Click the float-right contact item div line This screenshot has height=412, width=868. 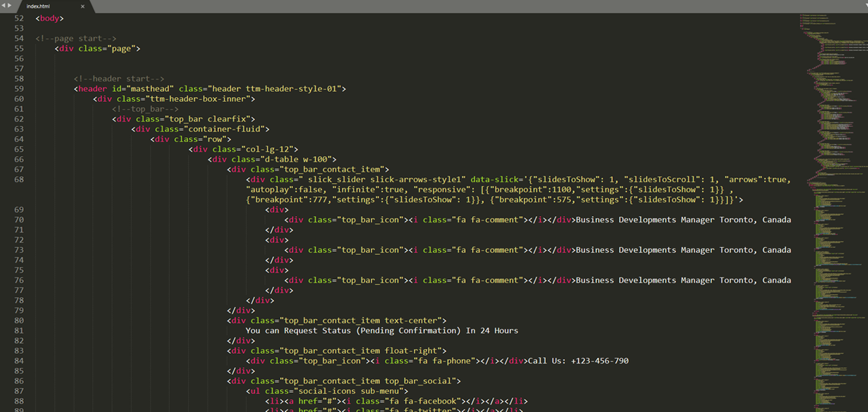click(337, 351)
